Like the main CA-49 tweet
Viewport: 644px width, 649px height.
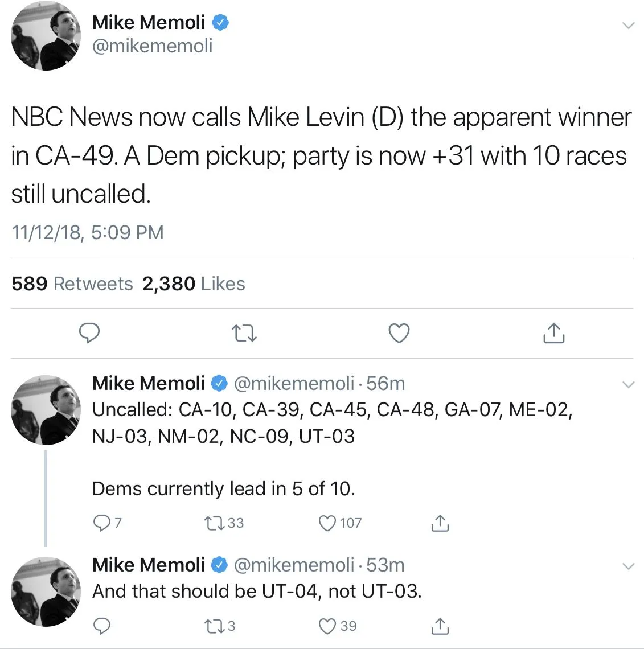click(399, 333)
